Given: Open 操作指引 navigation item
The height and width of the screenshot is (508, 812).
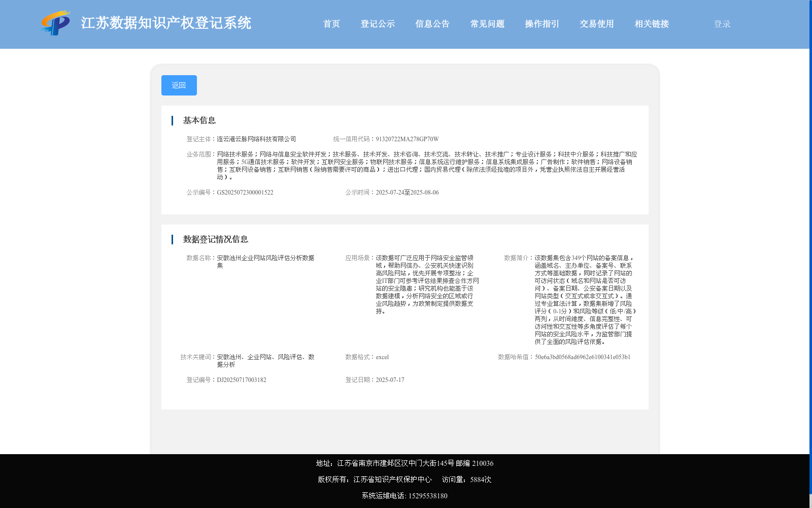Looking at the screenshot, I should tap(542, 24).
